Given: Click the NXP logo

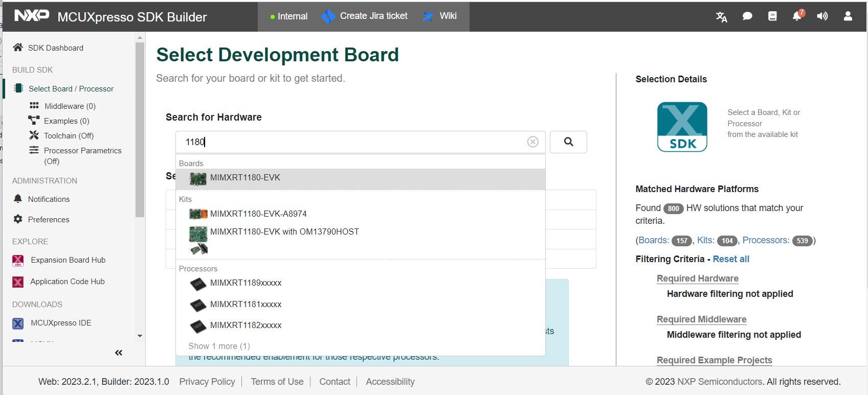Looking at the screenshot, I should pos(32,15).
